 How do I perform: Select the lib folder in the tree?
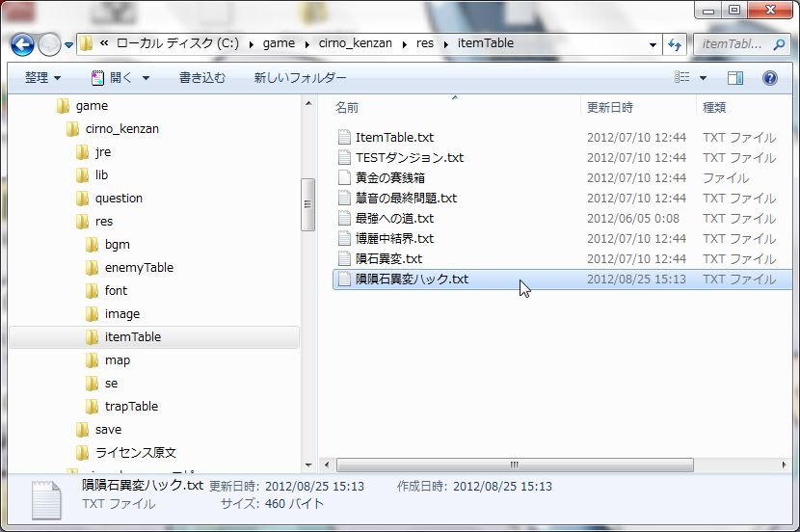101,175
